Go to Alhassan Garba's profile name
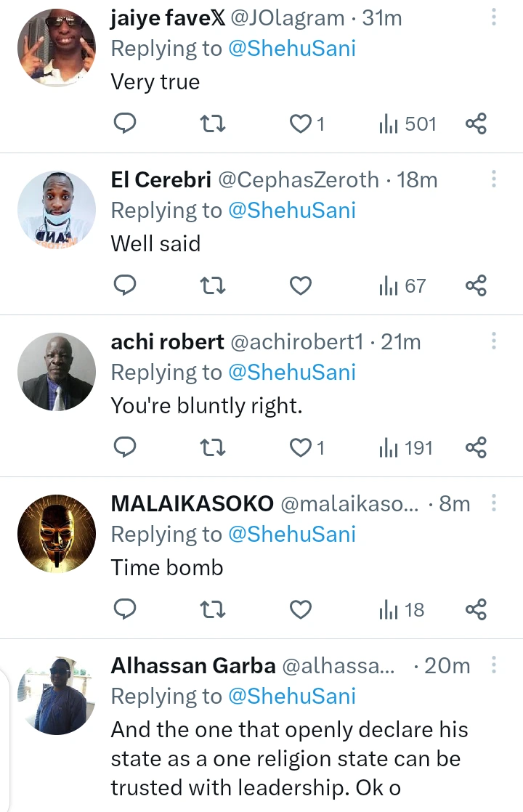The height and width of the screenshot is (812, 523). (192, 666)
